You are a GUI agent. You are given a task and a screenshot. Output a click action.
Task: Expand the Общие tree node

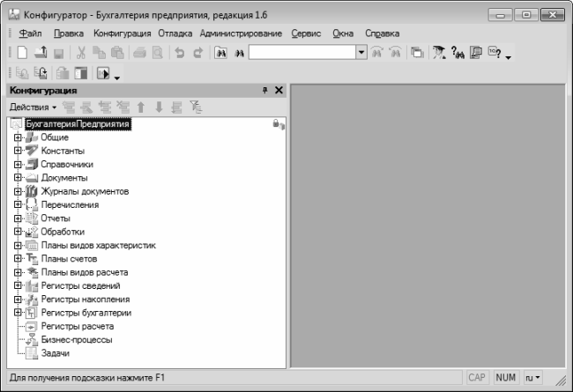point(17,138)
